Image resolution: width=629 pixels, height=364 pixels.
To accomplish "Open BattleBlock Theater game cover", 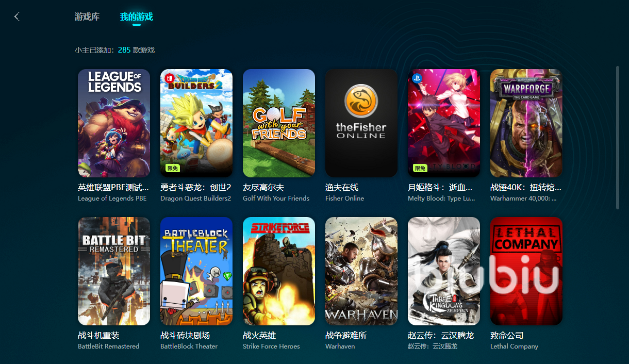I will pyautogui.click(x=196, y=271).
